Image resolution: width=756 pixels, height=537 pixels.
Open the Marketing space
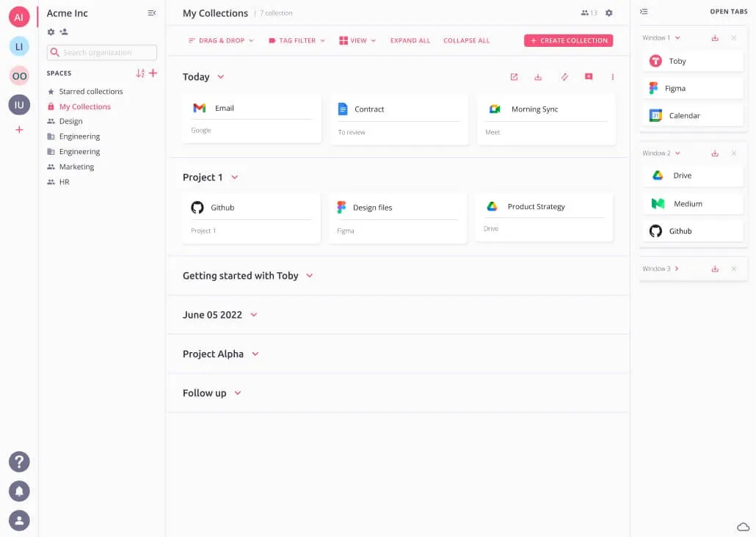coord(76,167)
